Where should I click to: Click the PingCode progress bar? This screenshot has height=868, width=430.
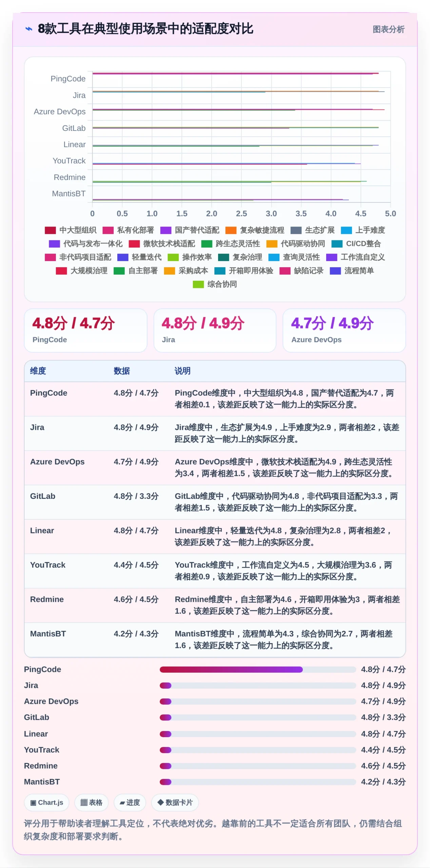coord(258,670)
